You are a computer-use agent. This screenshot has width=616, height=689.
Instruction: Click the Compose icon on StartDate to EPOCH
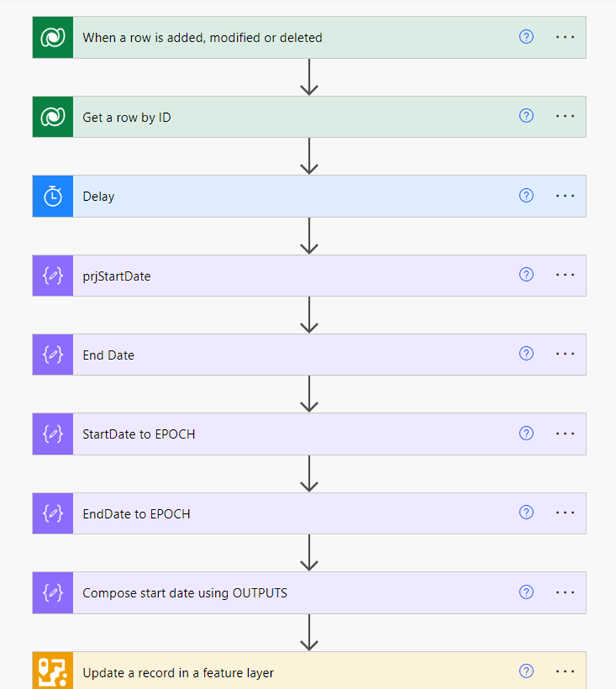tap(52, 434)
